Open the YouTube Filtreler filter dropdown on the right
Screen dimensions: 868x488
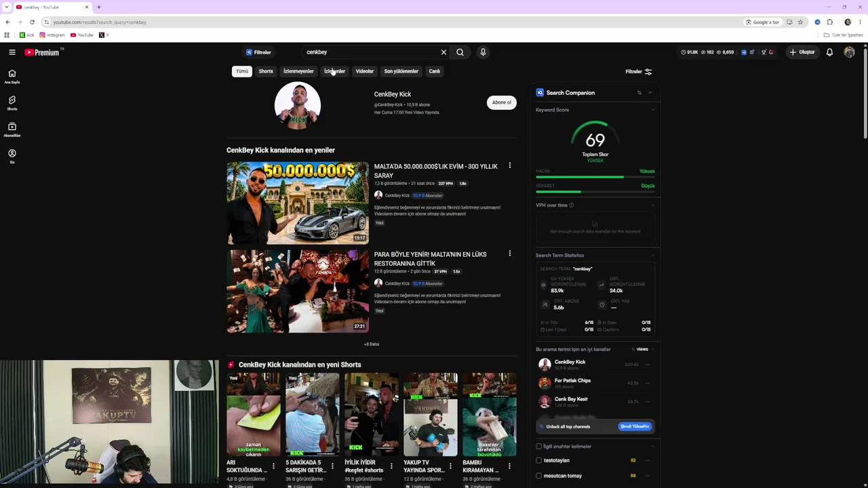pos(638,71)
